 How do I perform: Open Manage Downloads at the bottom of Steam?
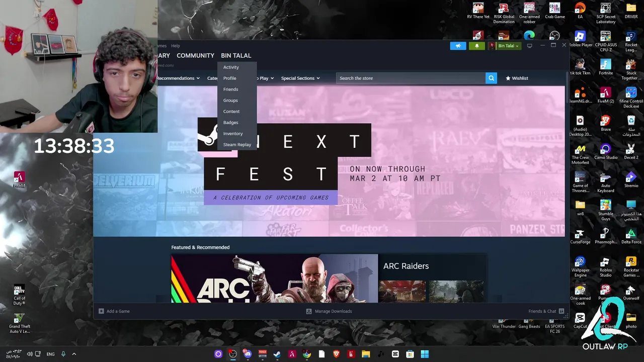pos(329,311)
